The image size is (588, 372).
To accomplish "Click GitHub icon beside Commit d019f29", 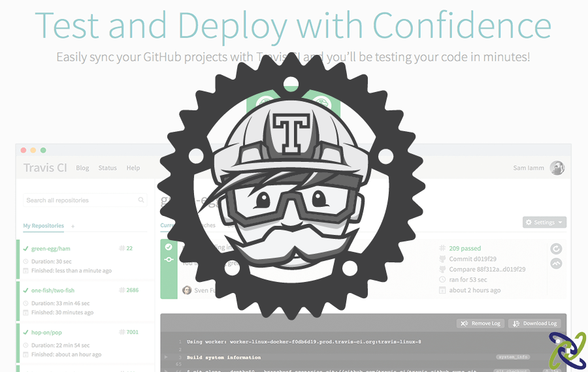I will coord(442,259).
